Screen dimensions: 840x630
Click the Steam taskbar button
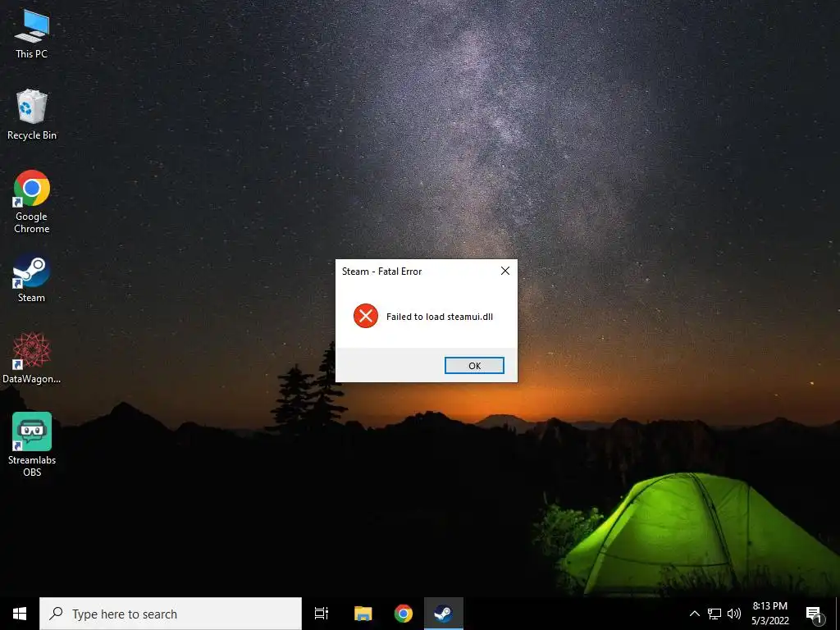tap(444, 614)
